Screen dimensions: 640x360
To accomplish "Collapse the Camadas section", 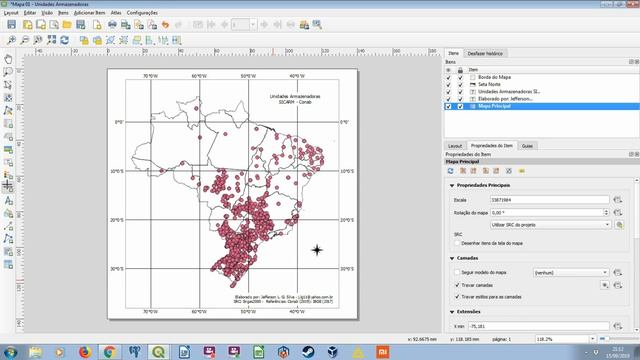I will [452, 258].
